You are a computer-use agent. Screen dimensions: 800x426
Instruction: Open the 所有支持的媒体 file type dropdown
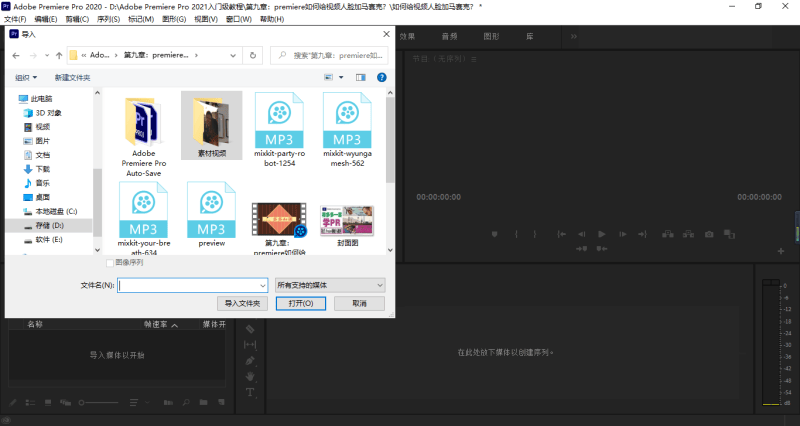[x=330, y=285]
